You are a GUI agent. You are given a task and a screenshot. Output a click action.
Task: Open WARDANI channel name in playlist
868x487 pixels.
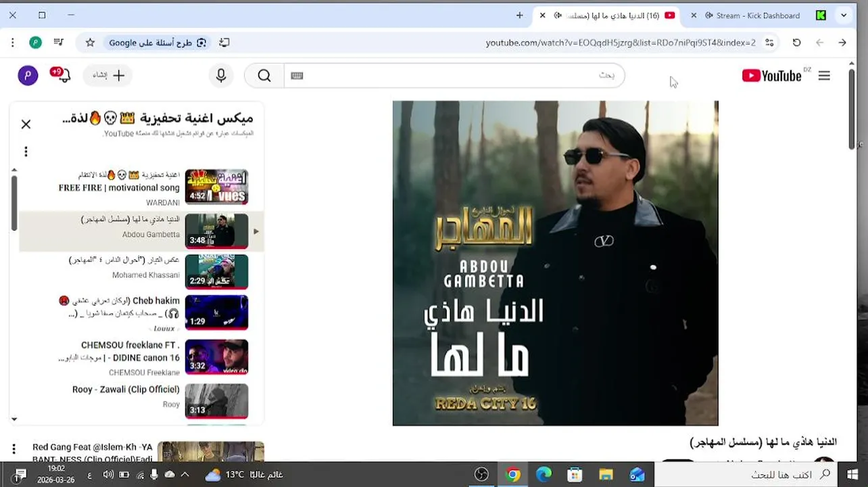163,203
